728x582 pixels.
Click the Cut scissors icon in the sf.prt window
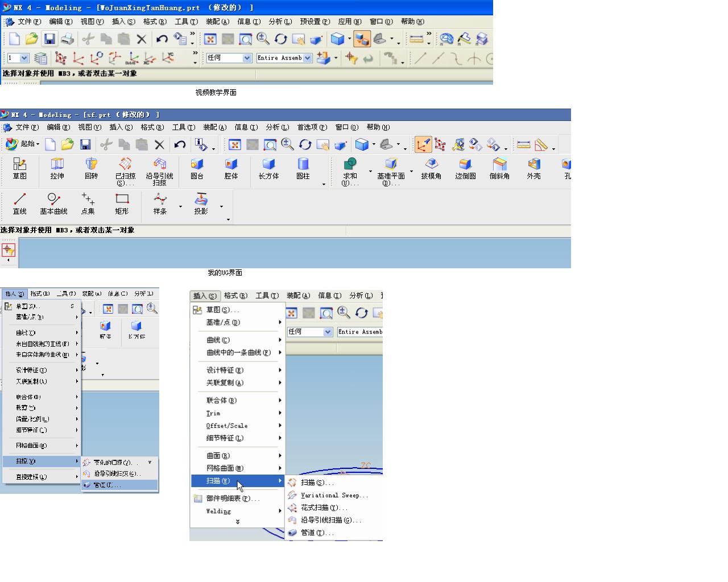[x=106, y=144]
